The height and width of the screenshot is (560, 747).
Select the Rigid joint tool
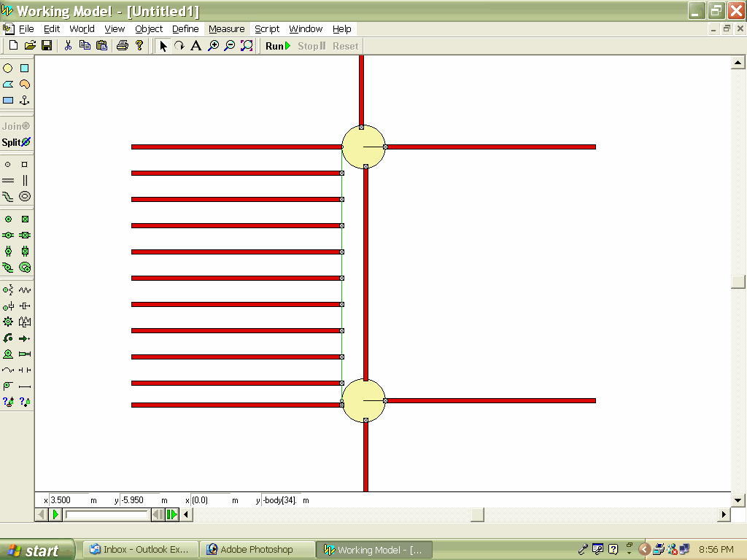(24, 219)
